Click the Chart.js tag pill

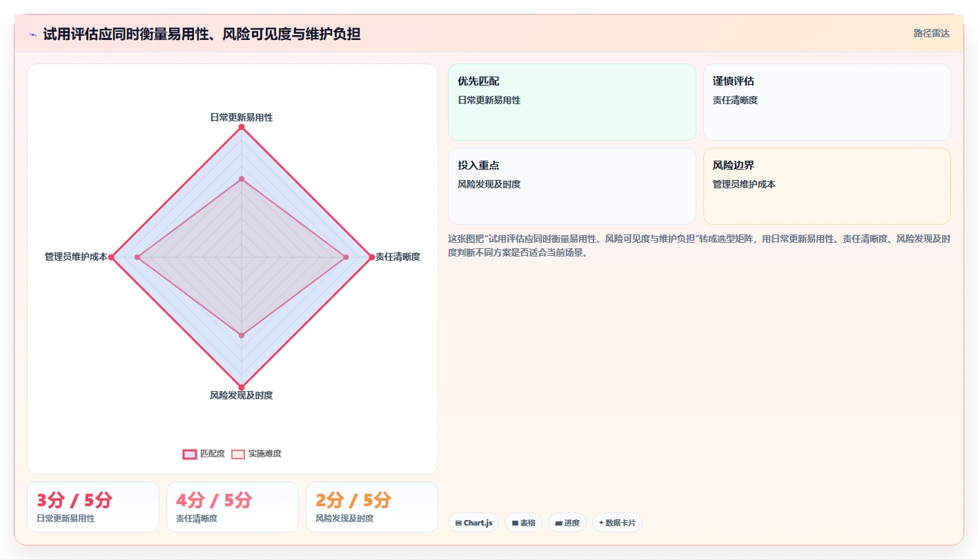click(473, 523)
